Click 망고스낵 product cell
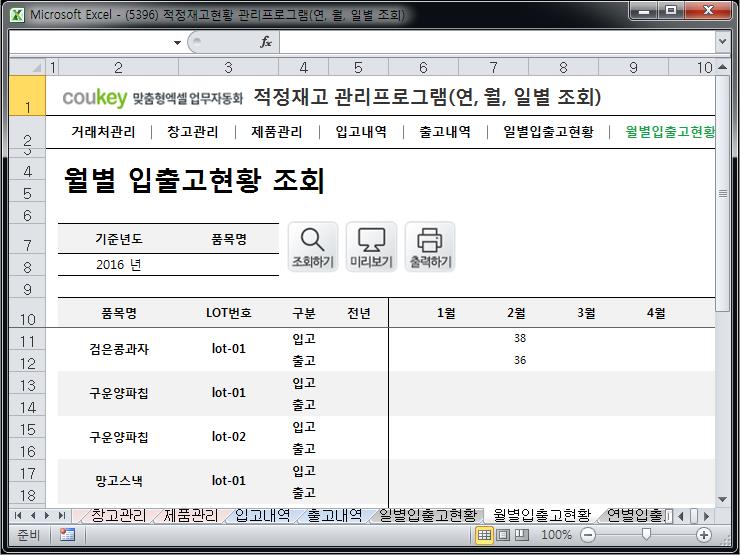740x555 pixels. pyautogui.click(x=118, y=481)
